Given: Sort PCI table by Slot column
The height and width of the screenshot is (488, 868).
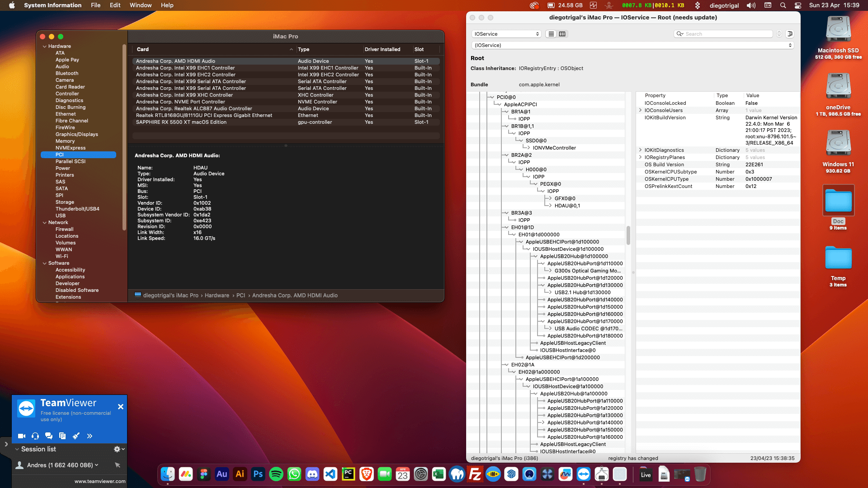Looking at the screenshot, I should pos(425,49).
